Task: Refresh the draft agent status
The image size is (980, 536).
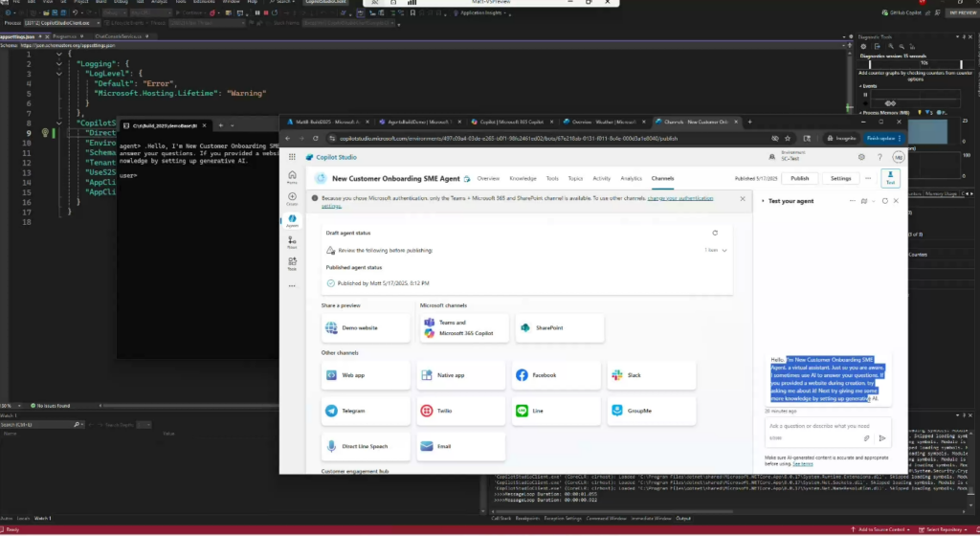Action: pyautogui.click(x=715, y=233)
